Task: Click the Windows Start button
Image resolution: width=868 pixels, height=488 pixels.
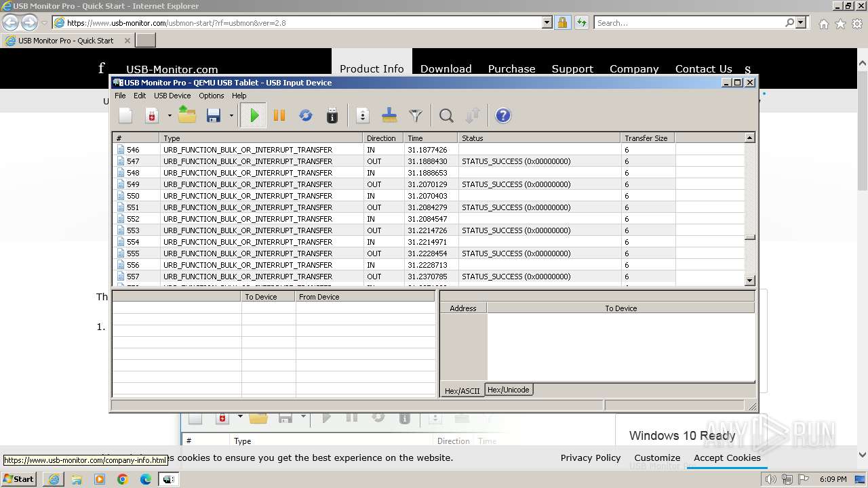Action: [19, 479]
